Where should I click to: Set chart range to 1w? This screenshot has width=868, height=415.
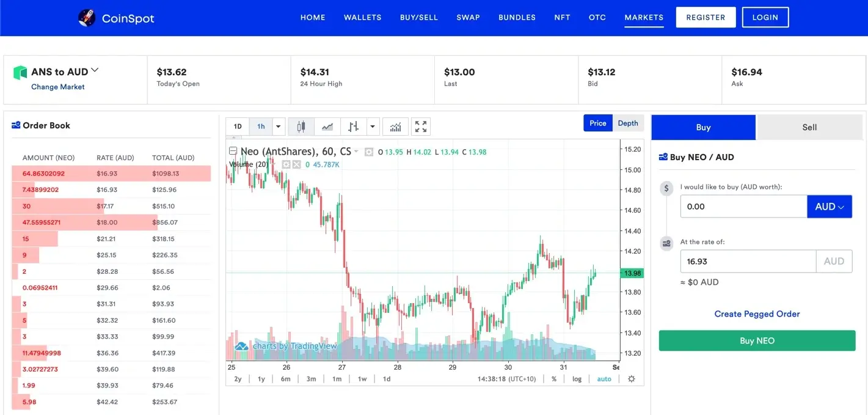pos(362,379)
